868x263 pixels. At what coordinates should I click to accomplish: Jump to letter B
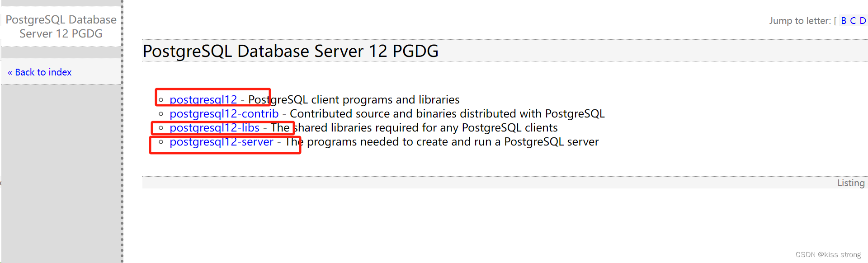point(844,20)
